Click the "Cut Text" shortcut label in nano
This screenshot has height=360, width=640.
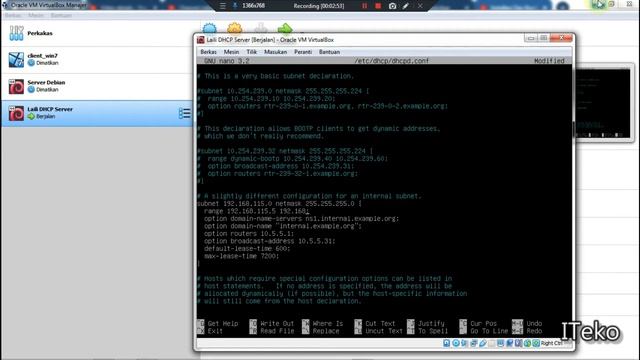380,323
